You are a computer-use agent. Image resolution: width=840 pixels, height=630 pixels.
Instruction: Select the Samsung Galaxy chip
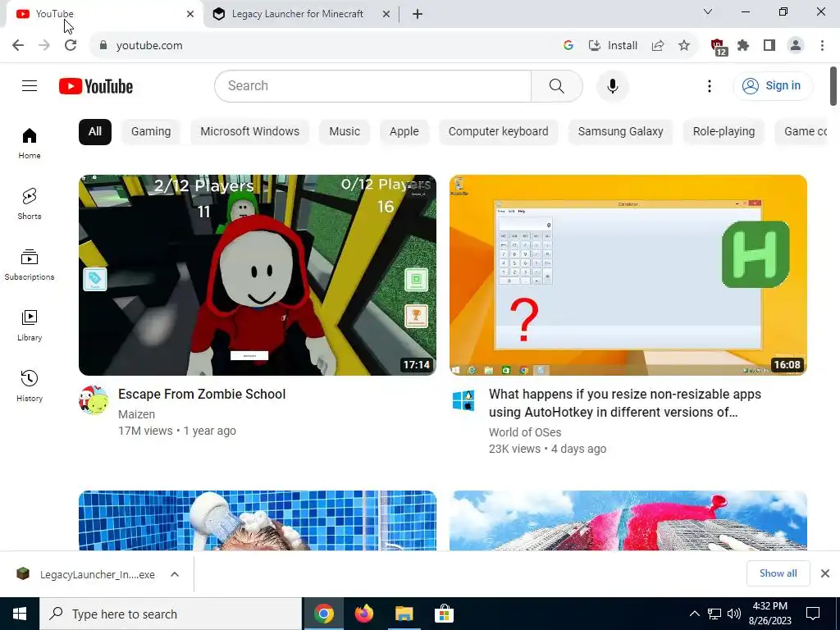coord(620,132)
